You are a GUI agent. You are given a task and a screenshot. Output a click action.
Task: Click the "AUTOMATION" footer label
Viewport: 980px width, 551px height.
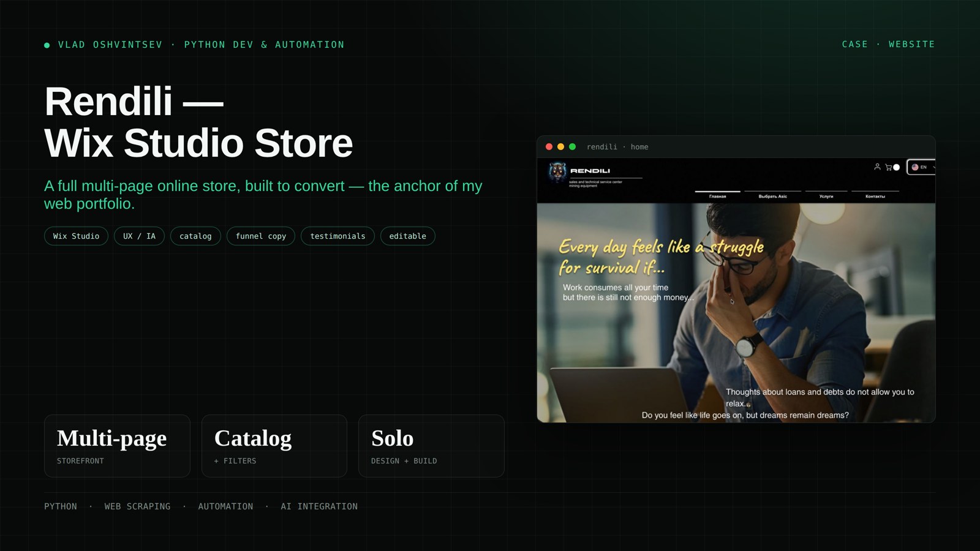(x=225, y=506)
